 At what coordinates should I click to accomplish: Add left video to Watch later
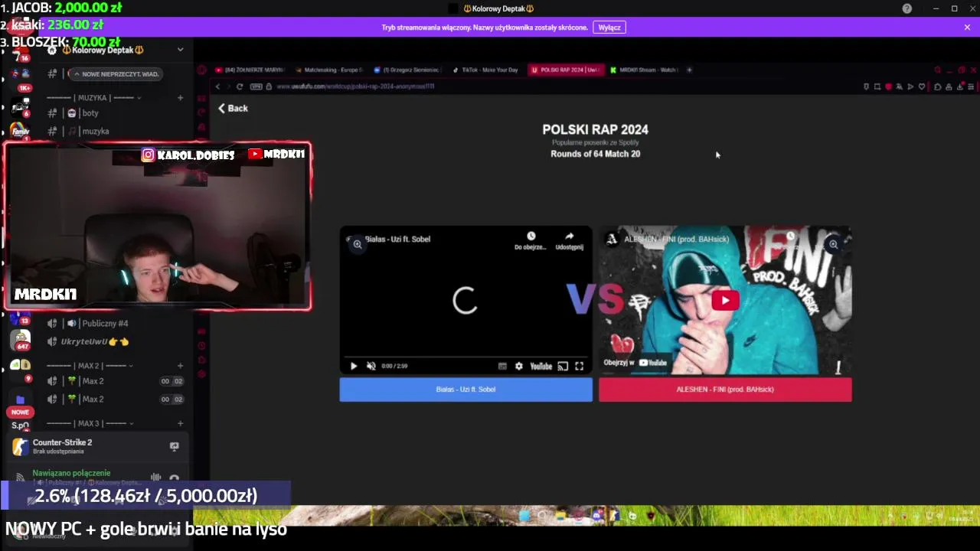[x=531, y=240]
